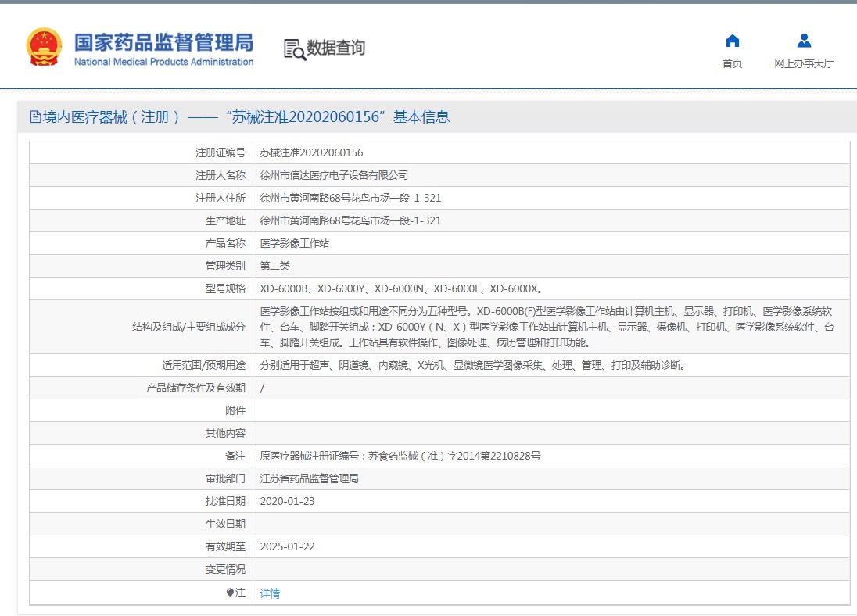Click the national emblem logo
This screenshot has height=616, width=857.
click(44, 47)
